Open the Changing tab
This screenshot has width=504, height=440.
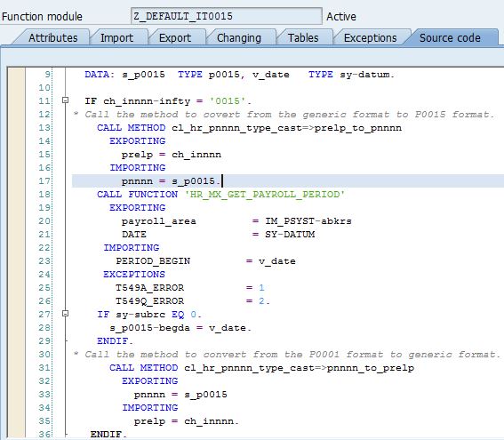[239, 38]
